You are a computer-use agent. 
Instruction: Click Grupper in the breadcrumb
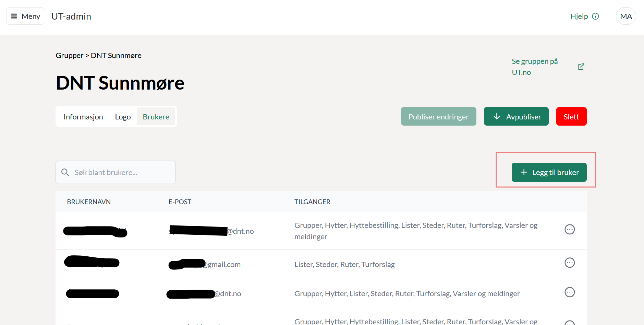click(70, 56)
